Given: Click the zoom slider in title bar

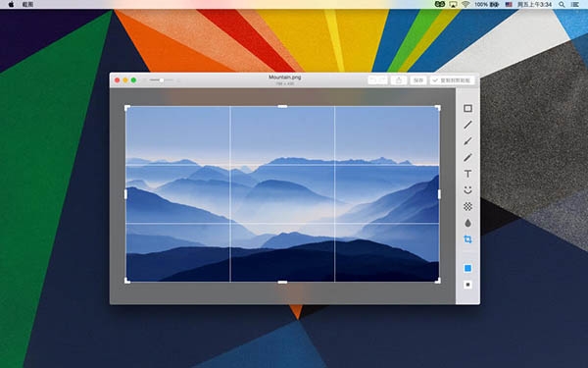Looking at the screenshot, I should (x=162, y=80).
